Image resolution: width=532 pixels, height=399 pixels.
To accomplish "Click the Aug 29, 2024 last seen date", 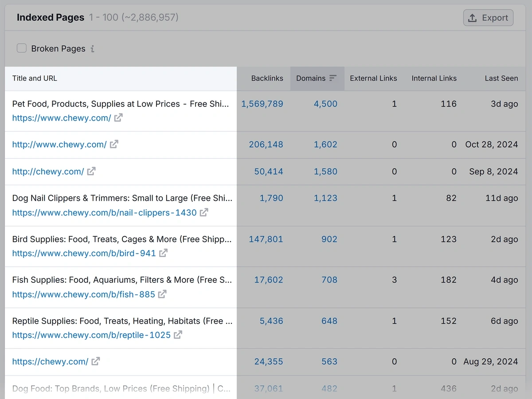I will click(x=491, y=361).
